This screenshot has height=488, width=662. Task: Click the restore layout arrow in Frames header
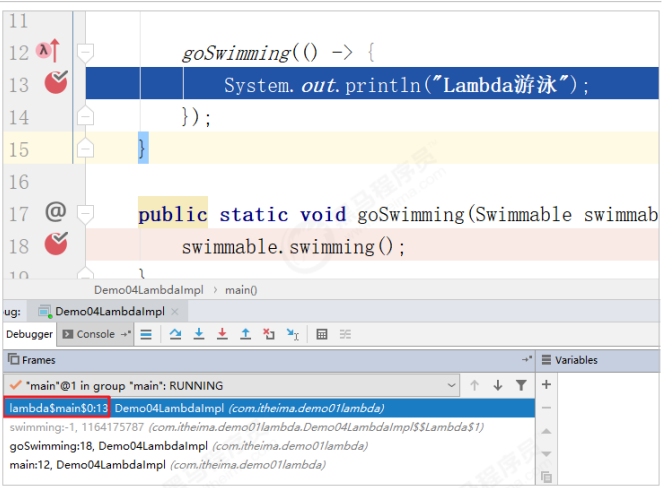pyautogui.click(x=526, y=360)
